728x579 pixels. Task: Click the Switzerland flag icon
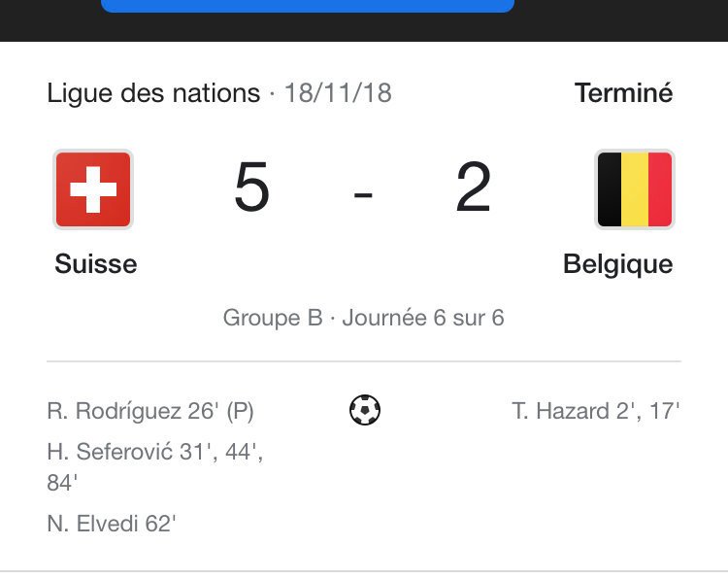[93, 189]
